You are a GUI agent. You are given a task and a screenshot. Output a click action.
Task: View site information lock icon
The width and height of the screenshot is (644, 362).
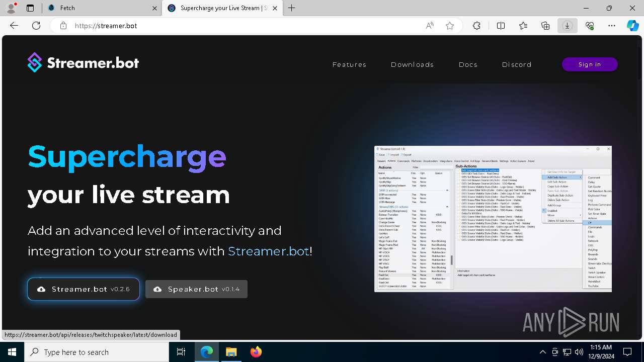[63, 26]
